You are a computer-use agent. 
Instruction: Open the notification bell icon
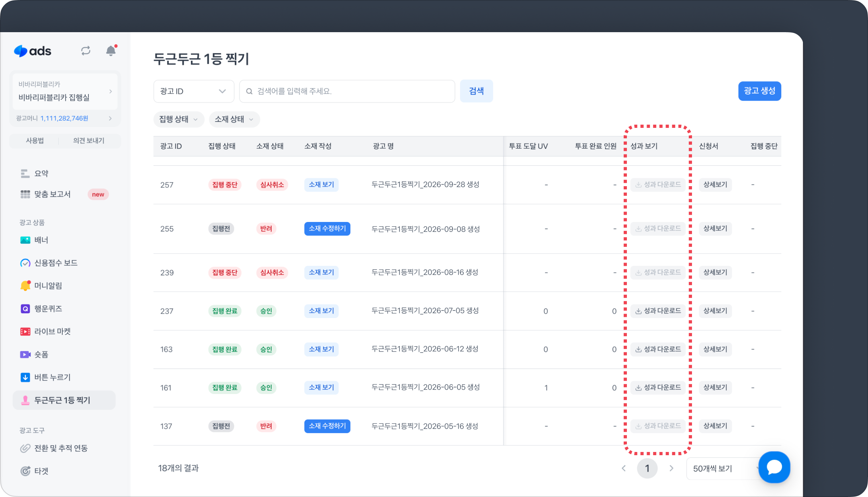pyautogui.click(x=111, y=51)
